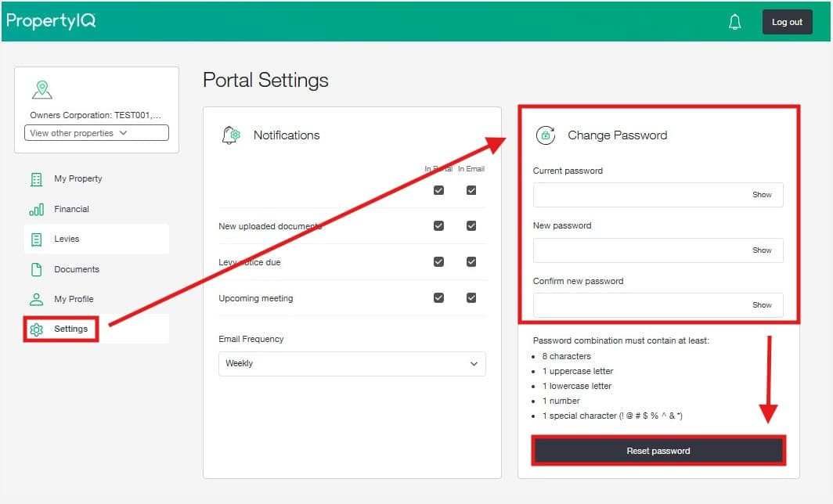Viewport: 833px width, 504px height.
Task: Click the Settings gear icon in sidebar
Action: tap(36, 329)
